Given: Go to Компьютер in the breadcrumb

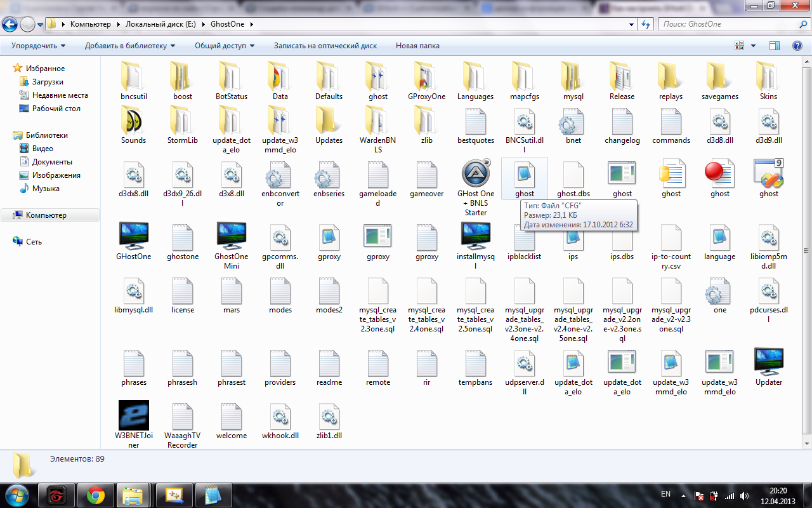Looking at the screenshot, I should point(91,24).
